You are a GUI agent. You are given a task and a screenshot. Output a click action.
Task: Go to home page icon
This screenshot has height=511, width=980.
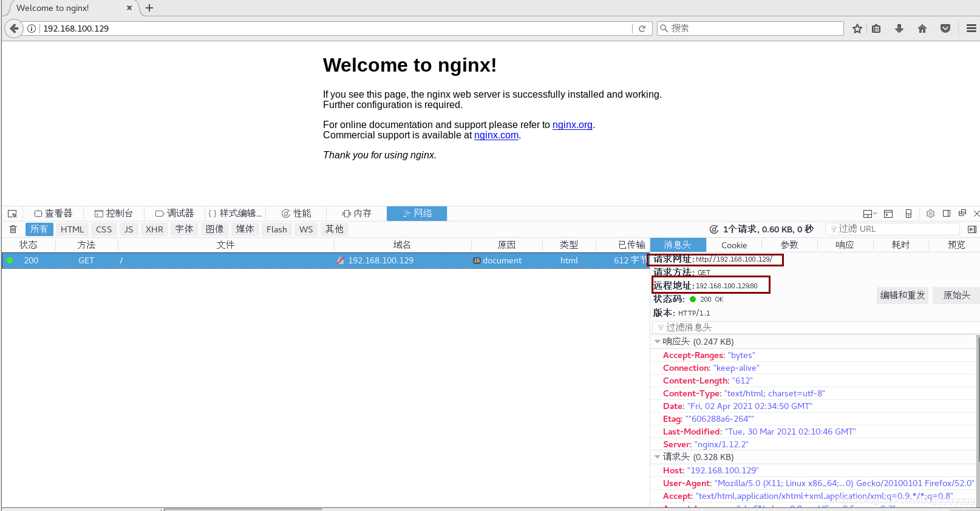point(922,29)
